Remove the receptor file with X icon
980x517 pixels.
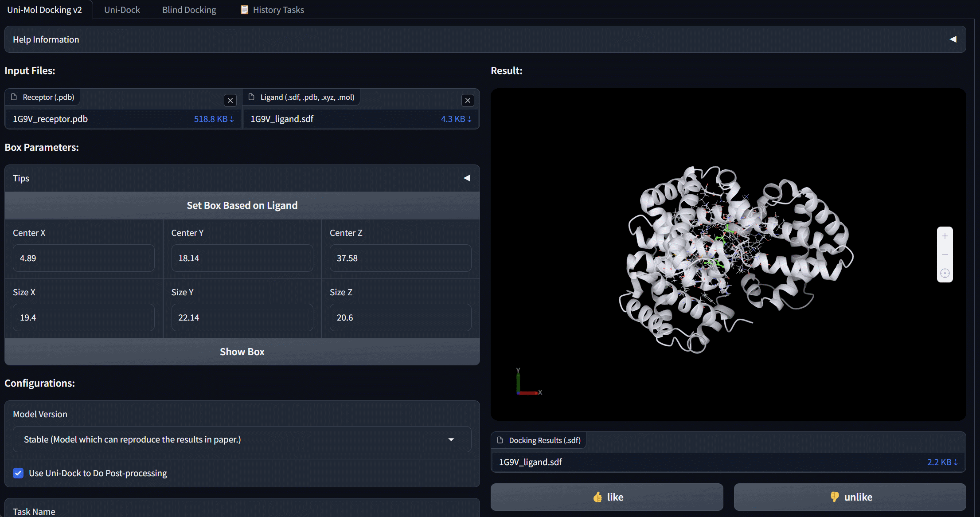230,101
